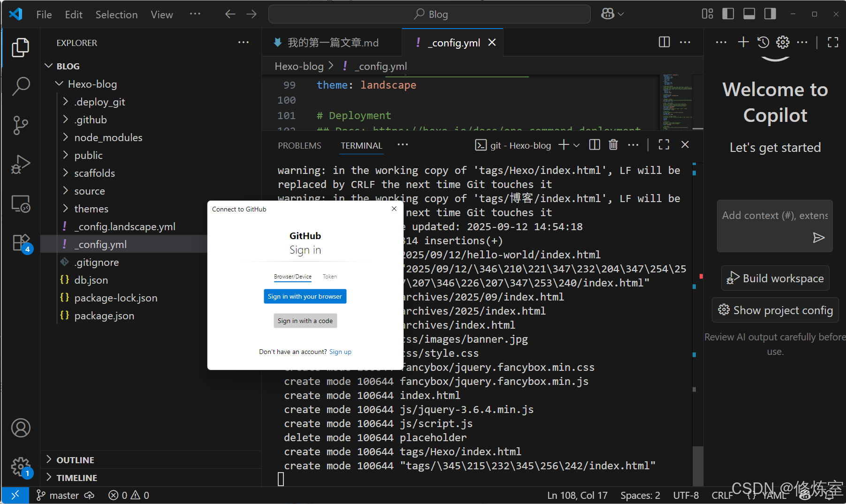Open Customize Layout icon
The width and height of the screenshot is (846, 504).
pos(707,14)
